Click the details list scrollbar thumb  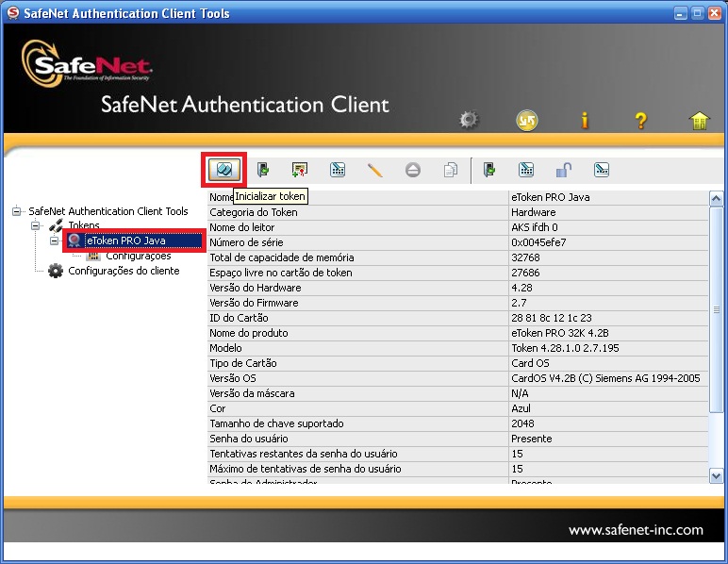pos(716,309)
